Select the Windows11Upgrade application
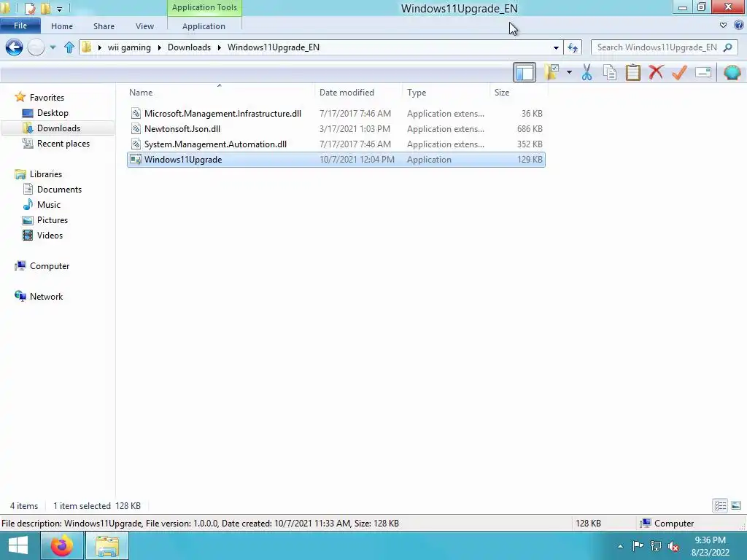The width and height of the screenshot is (747, 560). (336, 160)
